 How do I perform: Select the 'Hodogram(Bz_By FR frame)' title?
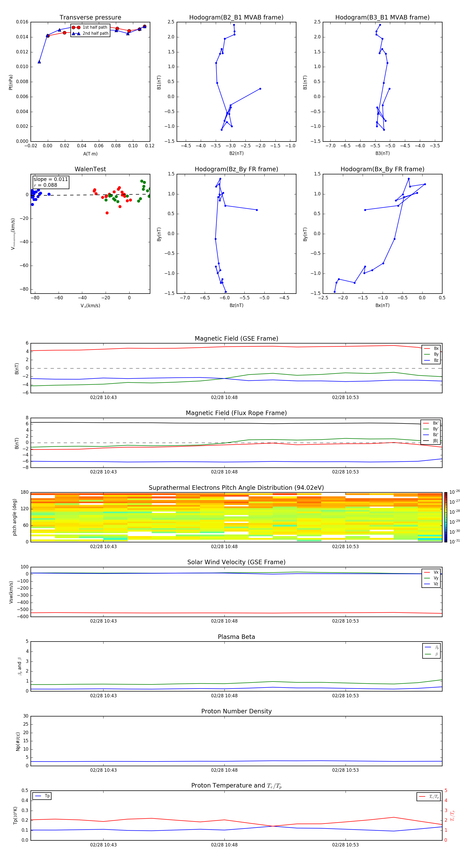pos(236,169)
